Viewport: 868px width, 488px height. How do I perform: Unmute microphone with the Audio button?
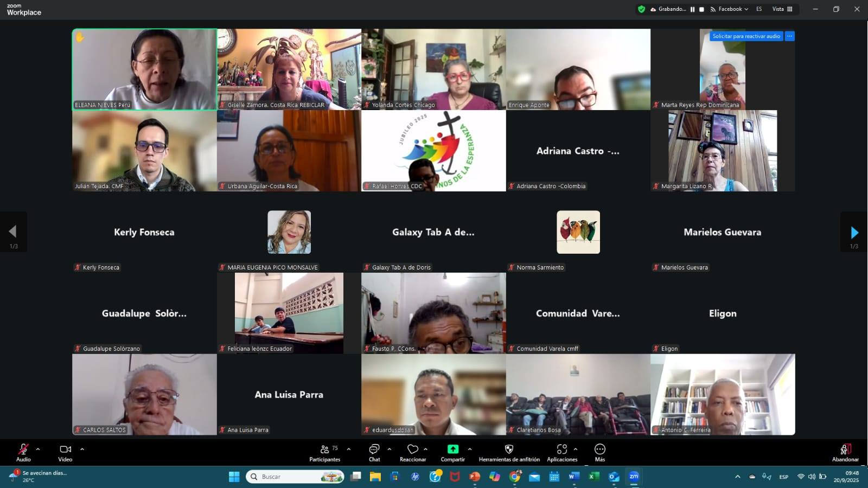click(23, 452)
